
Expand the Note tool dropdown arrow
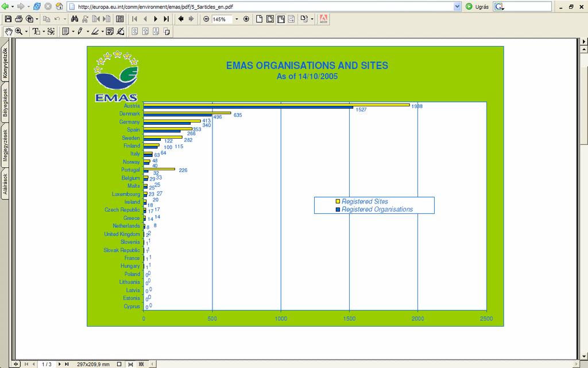tap(73, 32)
